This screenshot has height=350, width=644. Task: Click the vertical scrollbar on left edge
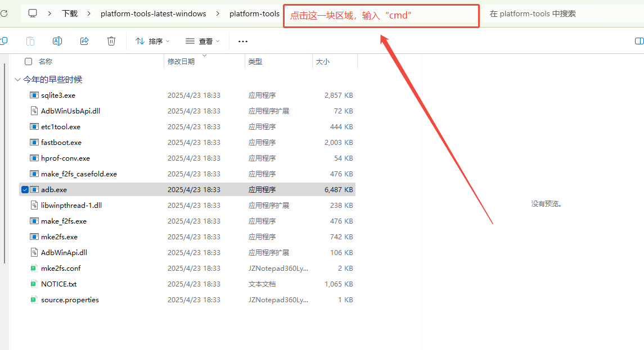4,169
